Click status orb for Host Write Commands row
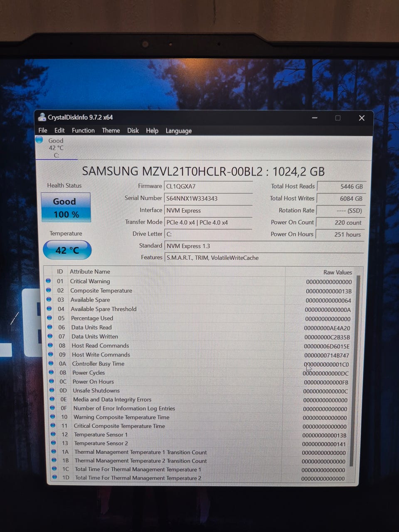Image resolution: width=399 pixels, height=532 pixels. click(x=51, y=354)
